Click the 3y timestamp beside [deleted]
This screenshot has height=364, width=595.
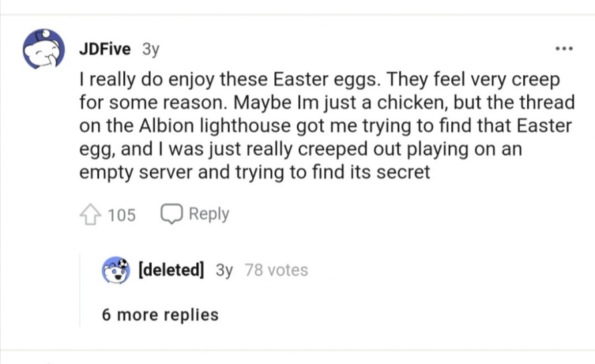click(x=224, y=270)
